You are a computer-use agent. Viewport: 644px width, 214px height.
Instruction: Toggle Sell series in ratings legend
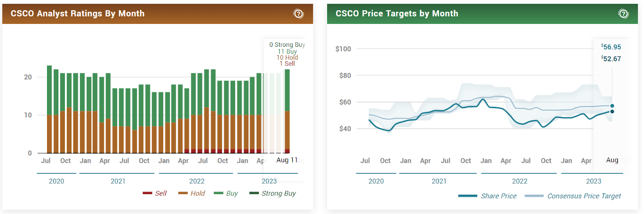[x=155, y=193]
